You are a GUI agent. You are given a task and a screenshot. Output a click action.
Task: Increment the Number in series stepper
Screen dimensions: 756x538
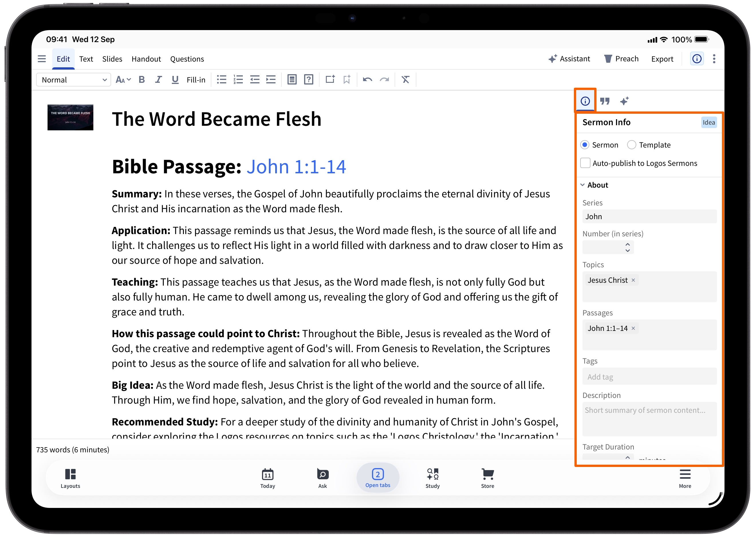tap(627, 245)
